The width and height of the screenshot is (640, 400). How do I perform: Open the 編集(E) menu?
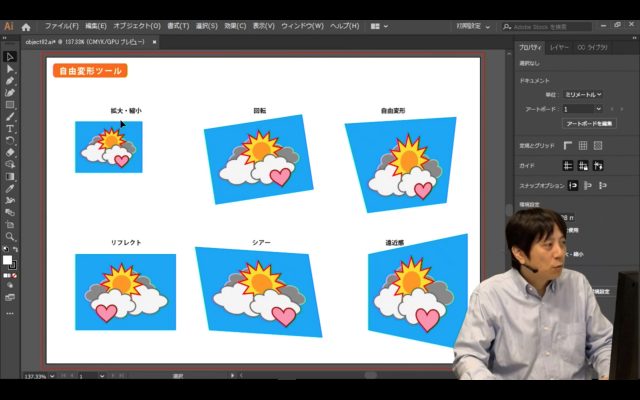96,26
